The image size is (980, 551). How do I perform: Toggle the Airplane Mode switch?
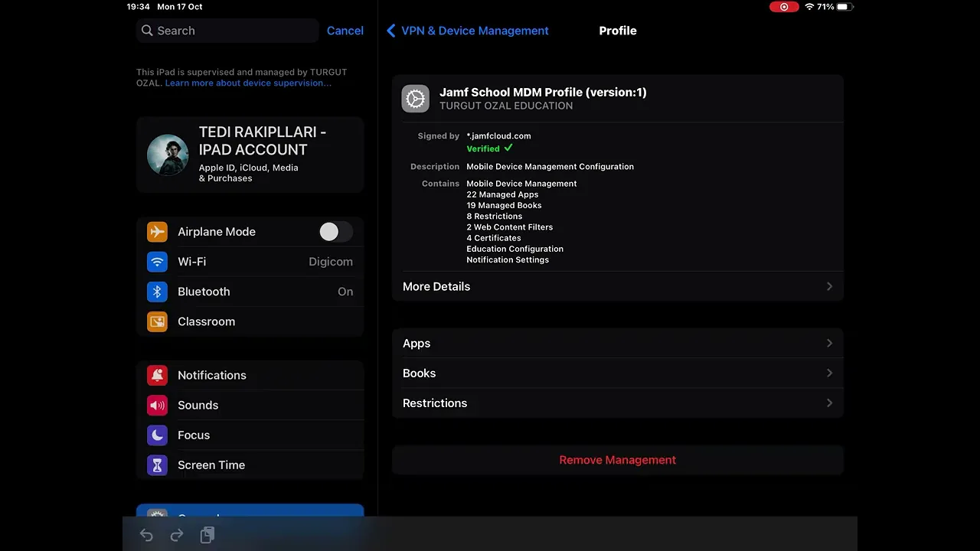click(x=335, y=232)
